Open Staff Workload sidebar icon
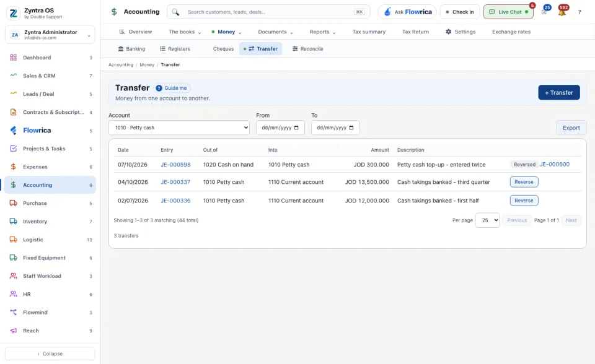The width and height of the screenshot is (595, 364). click(13, 276)
